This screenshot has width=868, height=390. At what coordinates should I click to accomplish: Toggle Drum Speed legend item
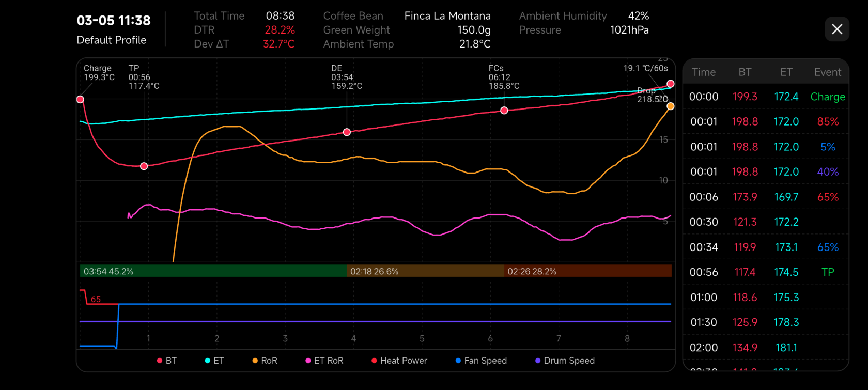coord(565,361)
